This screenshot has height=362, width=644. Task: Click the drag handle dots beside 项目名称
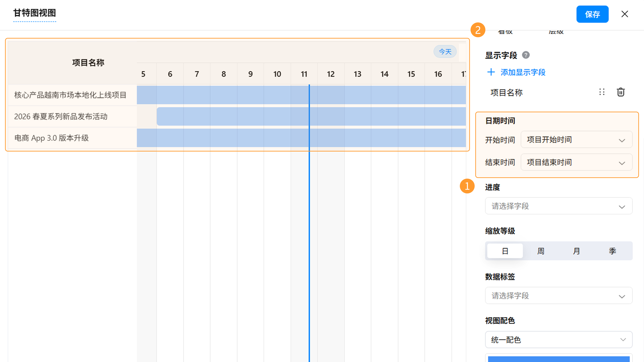coord(602,92)
